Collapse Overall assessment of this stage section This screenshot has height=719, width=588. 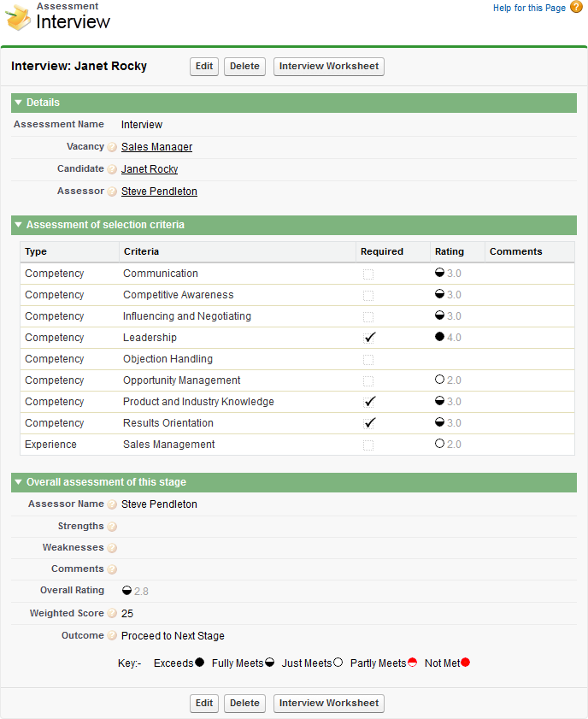click(18, 482)
